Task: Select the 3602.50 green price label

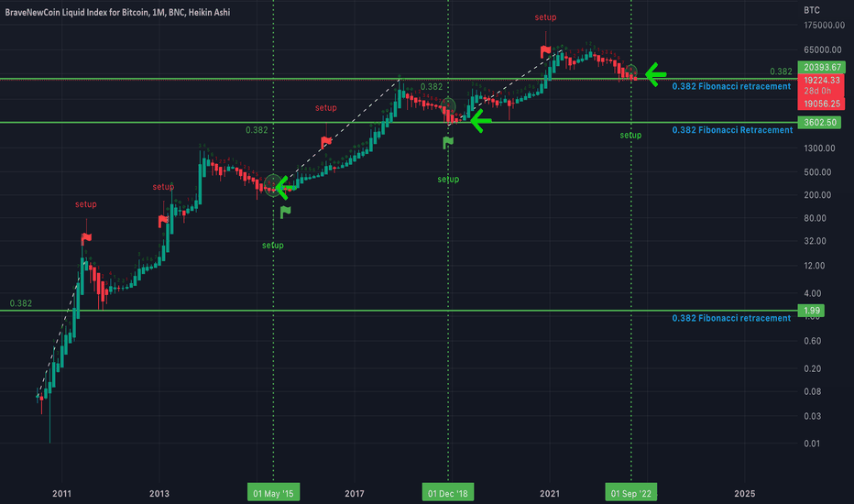Action: coord(819,123)
